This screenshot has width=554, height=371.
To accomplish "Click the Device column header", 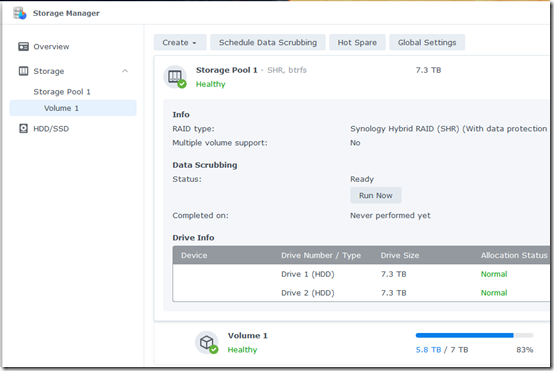I will click(x=194, y=255).
